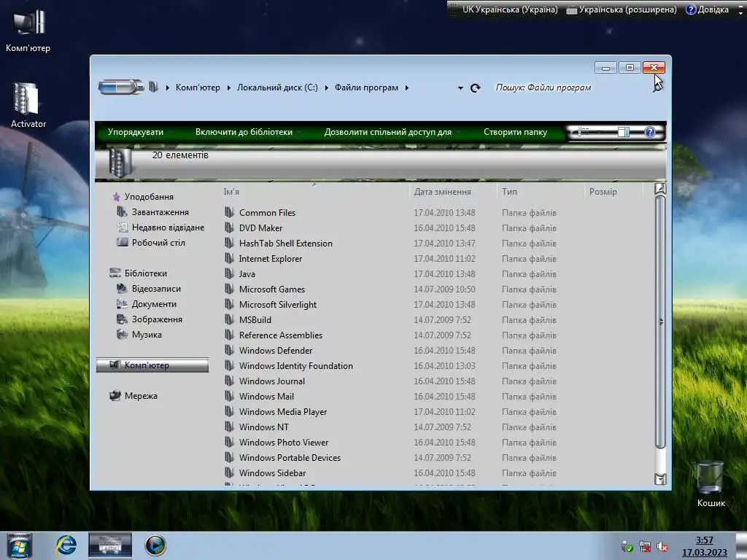Click the explorer window taskbar button
Viewport: 747px width, 560px height.
pyautogui.click(x=110, y=545)
